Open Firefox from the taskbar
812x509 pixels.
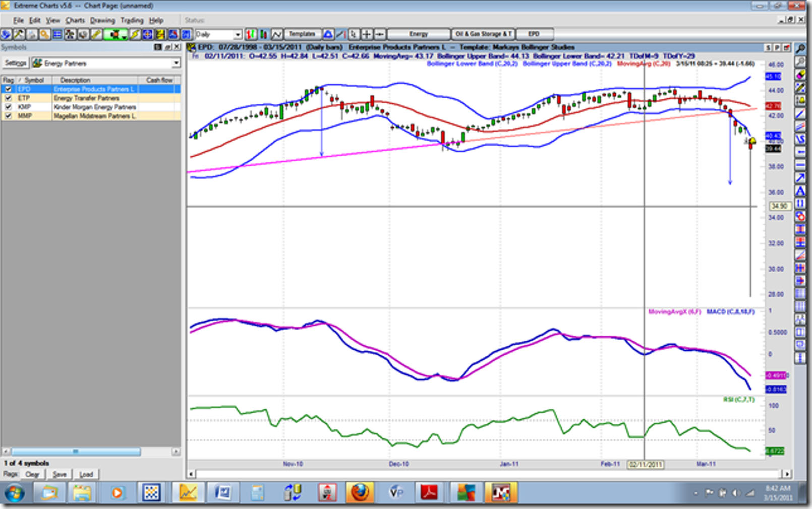coord(360,492)
